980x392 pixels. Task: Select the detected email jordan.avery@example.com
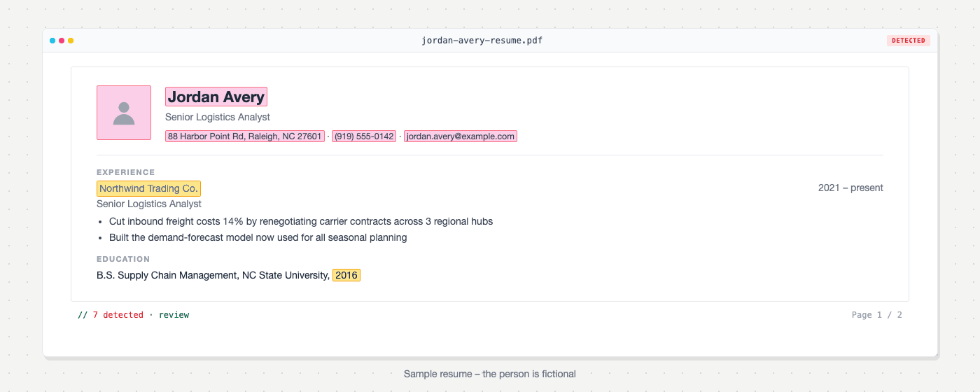click(x=461, y=136)
